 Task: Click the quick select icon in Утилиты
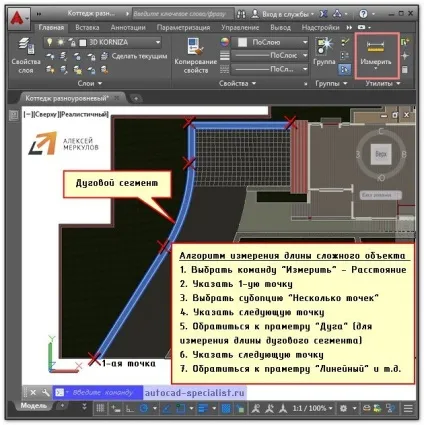405,42
